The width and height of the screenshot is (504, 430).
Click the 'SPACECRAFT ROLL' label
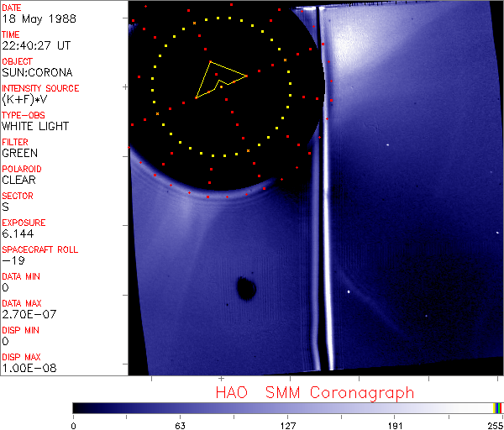coord(37,249)
